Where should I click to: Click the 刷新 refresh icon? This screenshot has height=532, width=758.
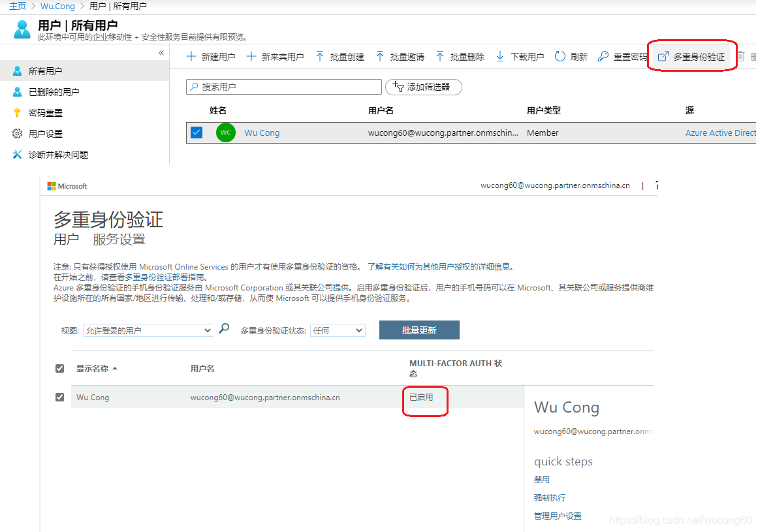pos(560,57)
